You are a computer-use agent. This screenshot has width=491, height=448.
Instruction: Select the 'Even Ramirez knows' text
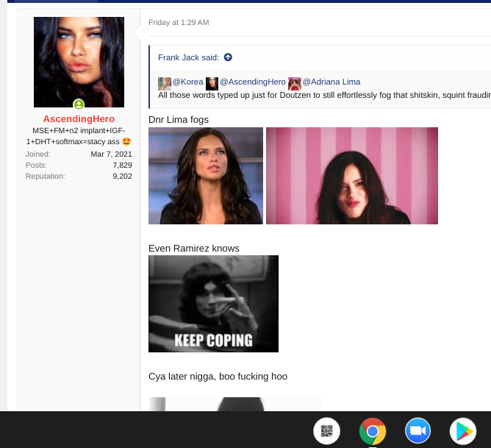(x=194, y=249)
